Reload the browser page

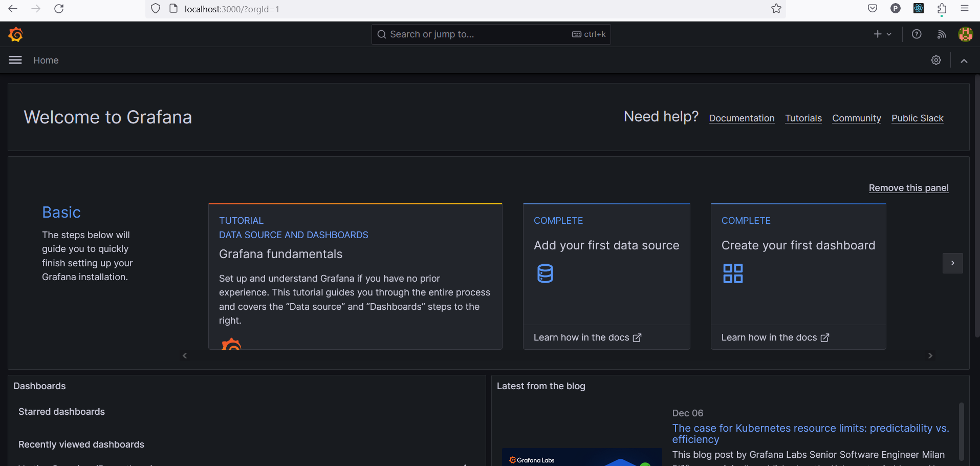(59, 9)
